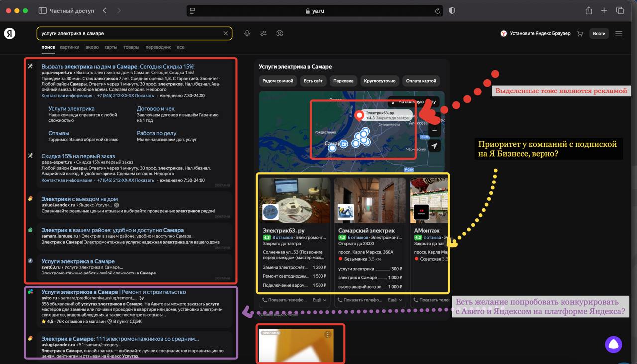
Task: Search by image with the camera icon
Action: (x=280, y=33)
